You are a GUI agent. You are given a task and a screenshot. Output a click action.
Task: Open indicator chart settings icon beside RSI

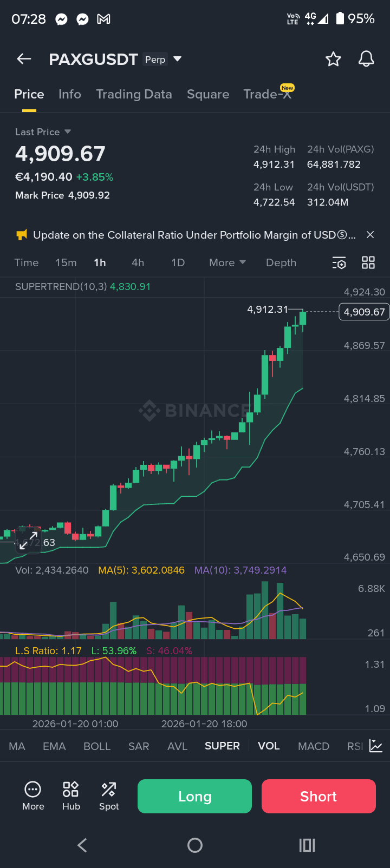point(376,746)
